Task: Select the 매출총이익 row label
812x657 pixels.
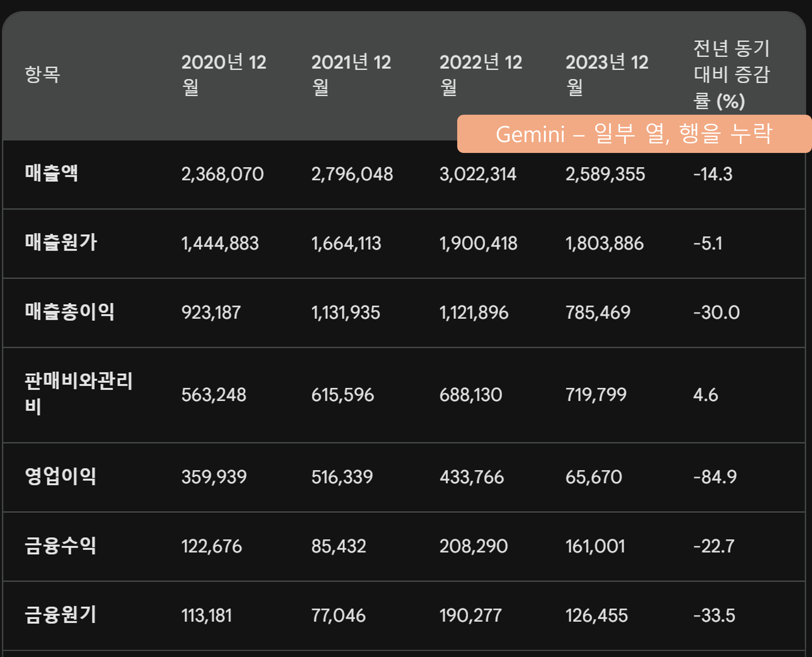Action: click(70, 312)
